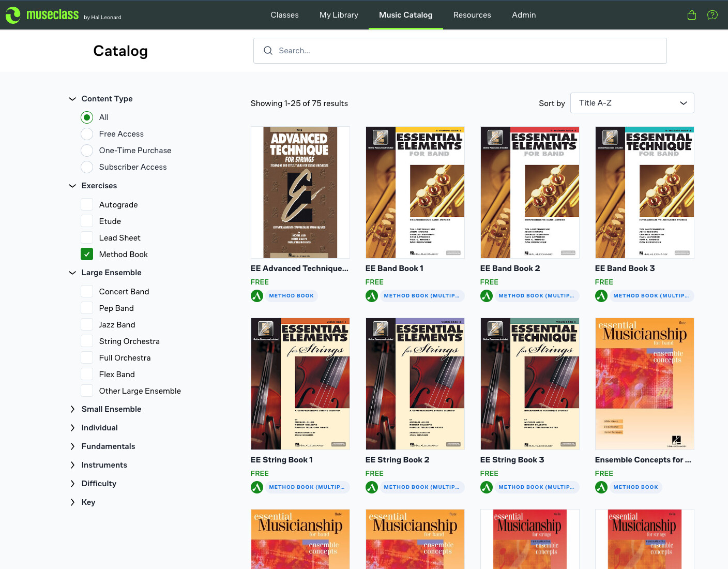
Task: Click green badge icon under Ensemble Concepts
Action: (x=601, y=487)
